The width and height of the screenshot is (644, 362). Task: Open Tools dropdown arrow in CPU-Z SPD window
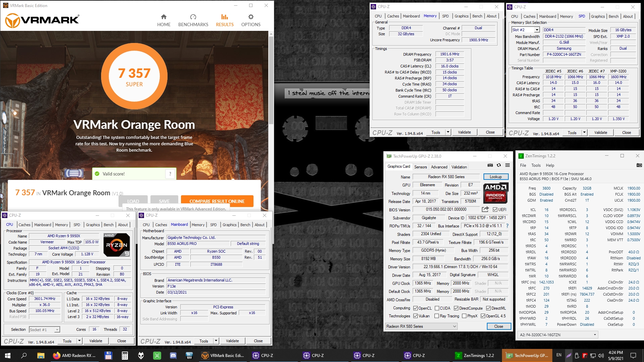tap(584, 133)
